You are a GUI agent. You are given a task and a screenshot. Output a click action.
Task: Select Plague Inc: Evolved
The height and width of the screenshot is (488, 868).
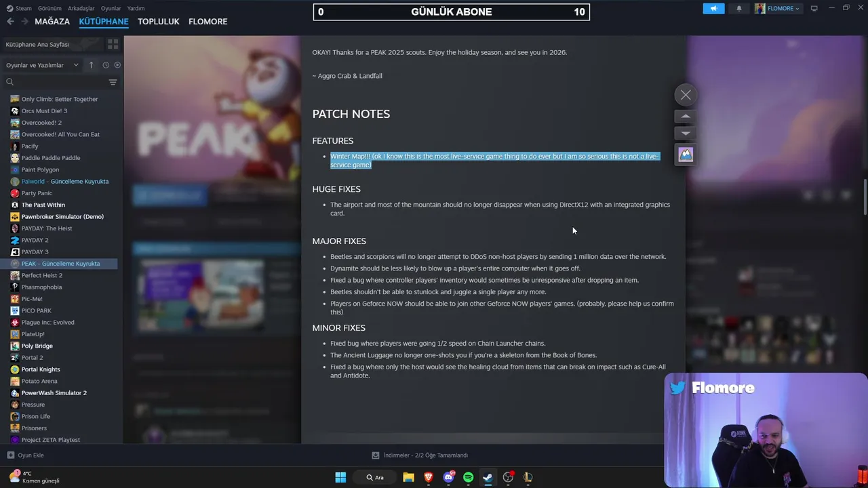click(47, 323)
